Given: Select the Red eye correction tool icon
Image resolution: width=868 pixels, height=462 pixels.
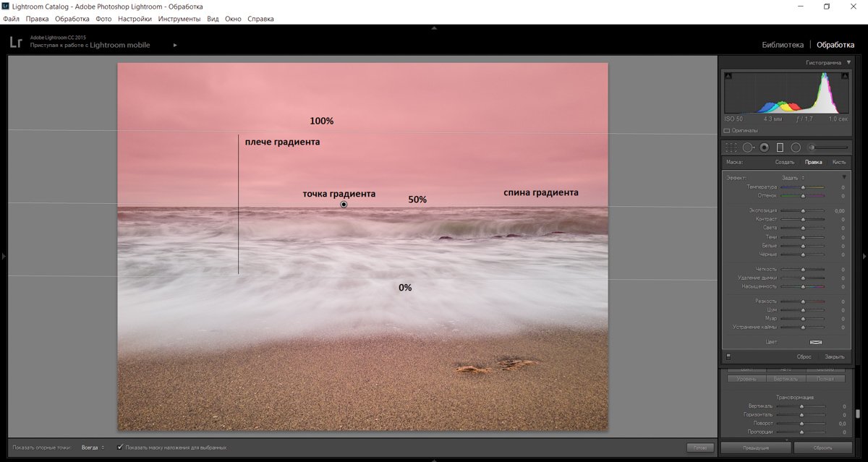Looking at the screenshot, I should coord(764,147).
